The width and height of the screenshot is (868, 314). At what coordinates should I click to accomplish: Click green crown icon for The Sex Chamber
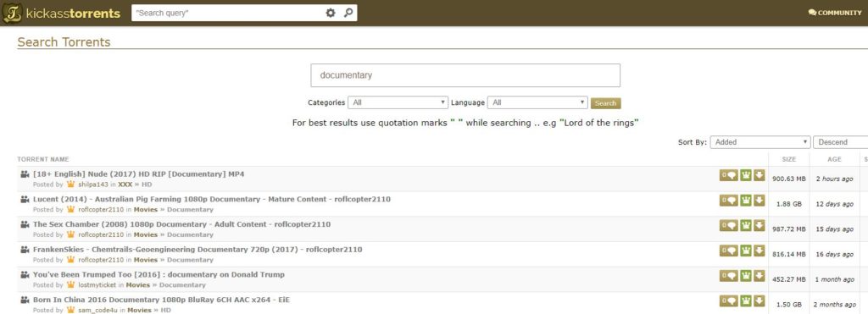click(x=746, y=225)
